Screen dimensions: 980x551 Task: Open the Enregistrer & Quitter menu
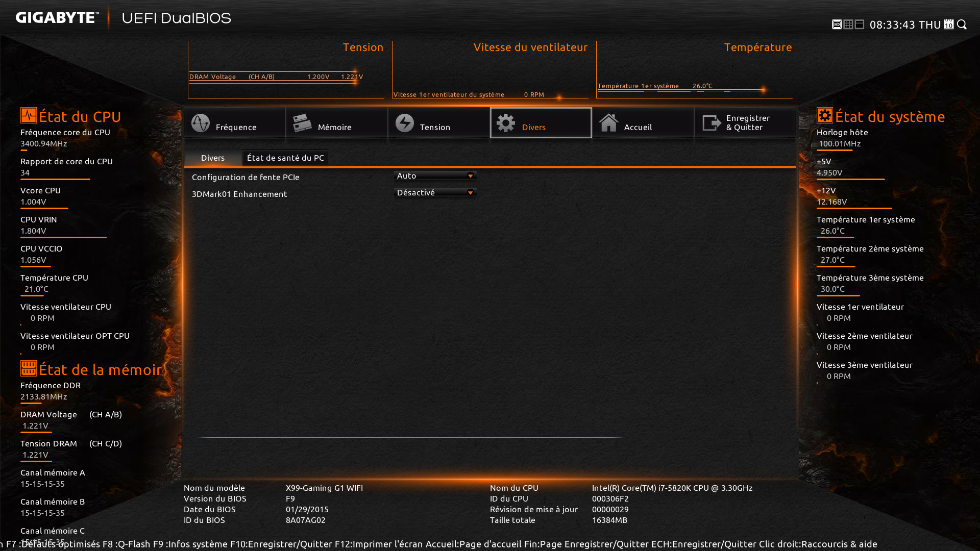(745, 122)
